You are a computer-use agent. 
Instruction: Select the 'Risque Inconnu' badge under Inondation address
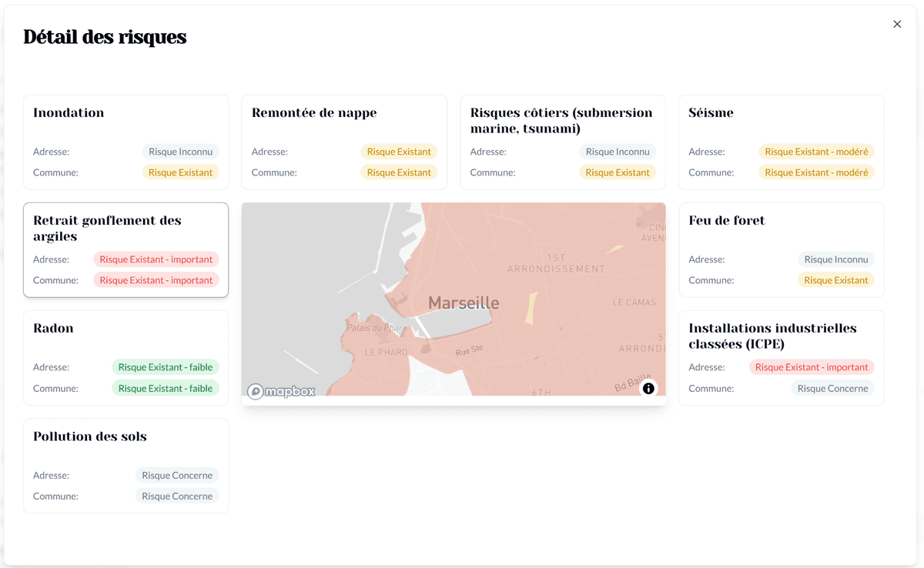click(181, 152)
